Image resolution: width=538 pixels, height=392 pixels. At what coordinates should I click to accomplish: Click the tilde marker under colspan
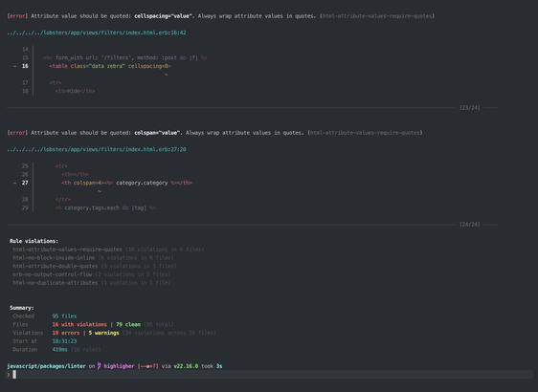(100, 191)
